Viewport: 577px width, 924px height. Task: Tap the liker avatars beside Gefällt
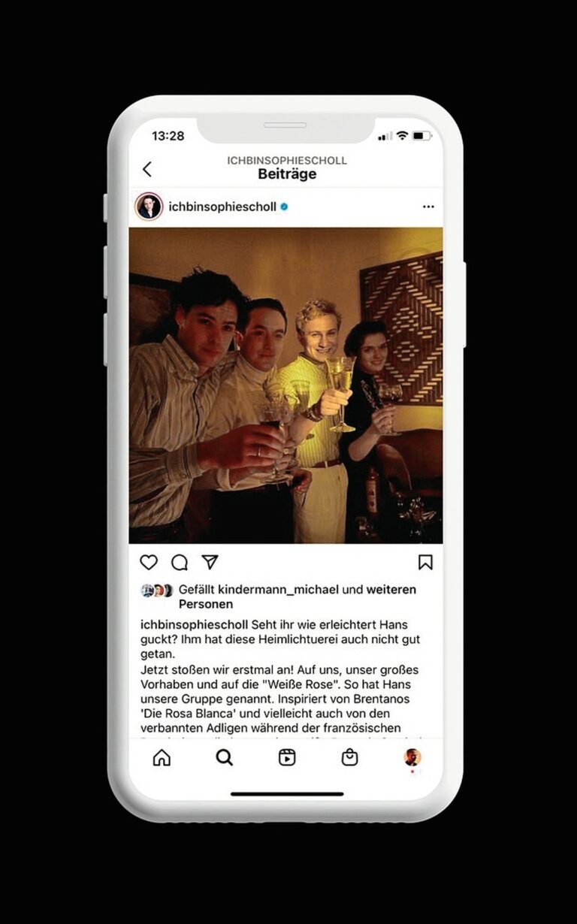157,590
